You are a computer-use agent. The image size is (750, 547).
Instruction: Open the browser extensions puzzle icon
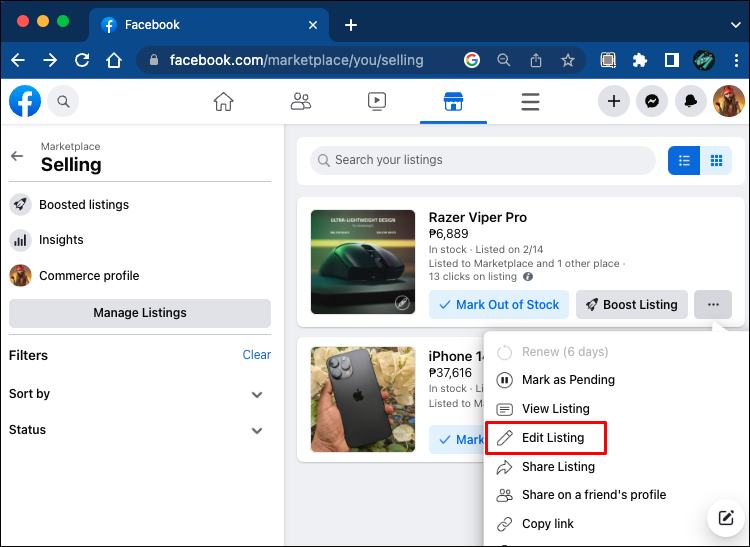click(x=640, y=60)
